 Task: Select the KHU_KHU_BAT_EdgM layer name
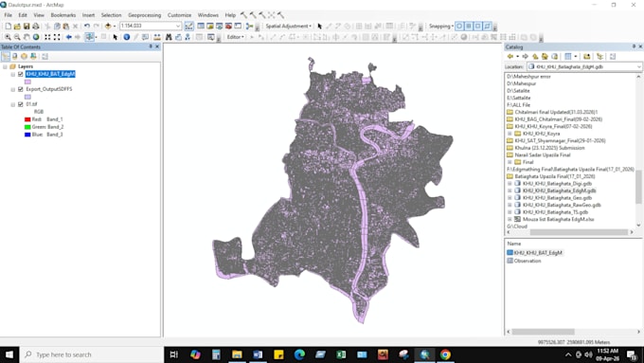50,74
